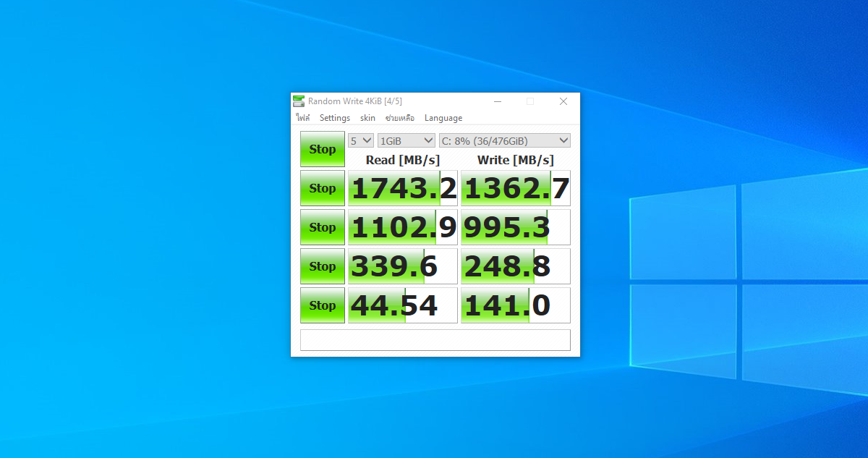This screenshot has height=458, width=868.
Task: Click the 248.8 write result
Action: 516,266
